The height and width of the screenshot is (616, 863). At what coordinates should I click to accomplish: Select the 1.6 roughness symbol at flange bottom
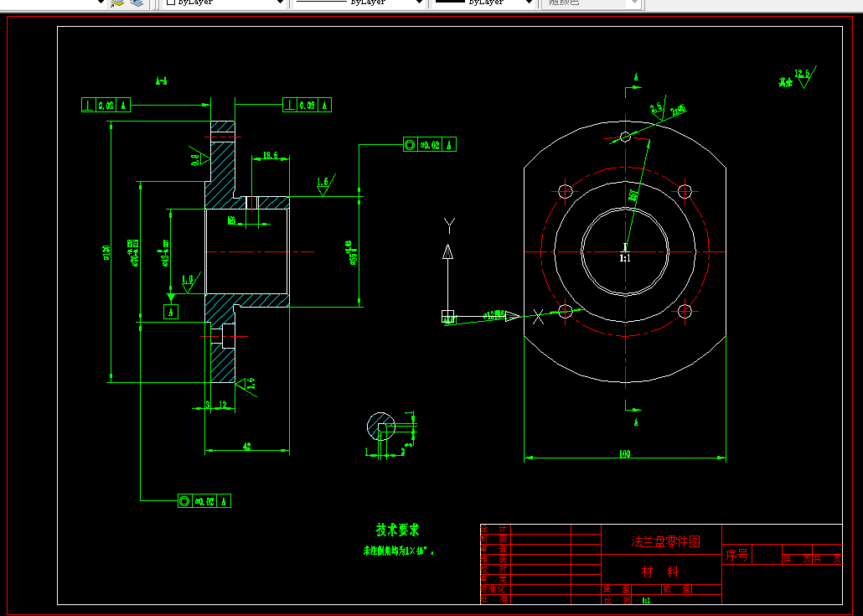(x=246, y=386)
